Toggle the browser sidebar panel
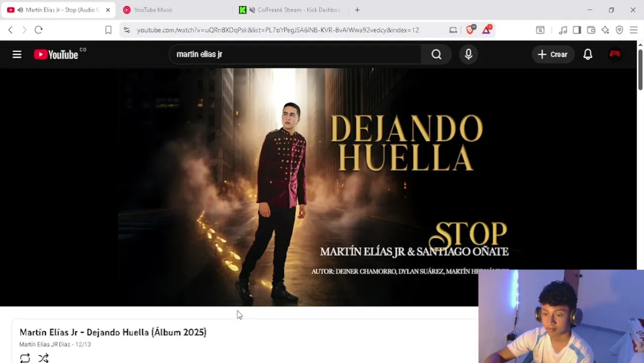The height and width of the screenshot is (363, 644). click(x=577, y=30)
